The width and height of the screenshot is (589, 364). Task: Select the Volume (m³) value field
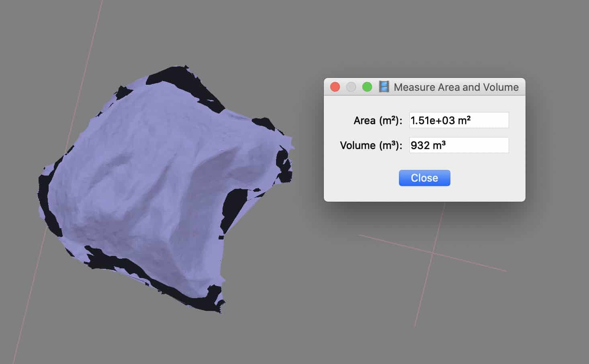pos(459,145)
